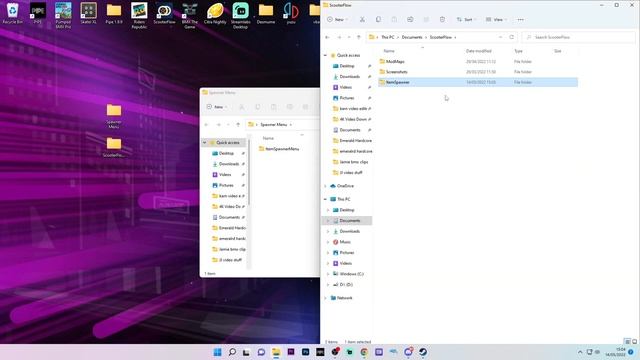The image size is (640, 360).
Task: Click inside the Search ScooterFlow field
Action: (579, 37)
